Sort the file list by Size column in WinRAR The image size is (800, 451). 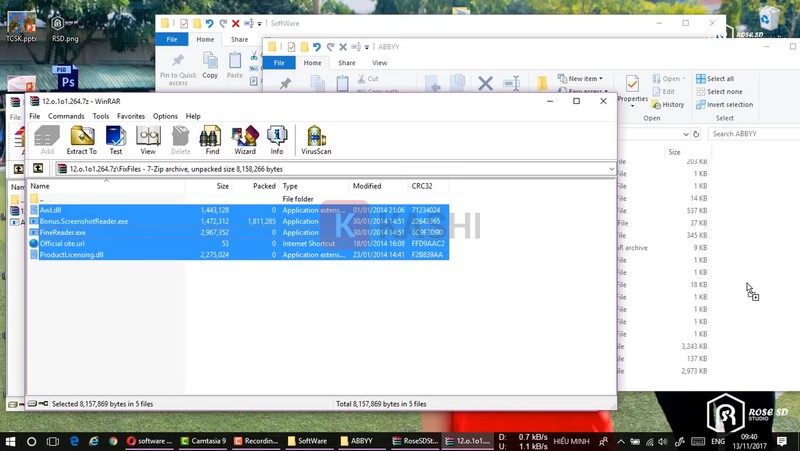click(x=208, y=186)
